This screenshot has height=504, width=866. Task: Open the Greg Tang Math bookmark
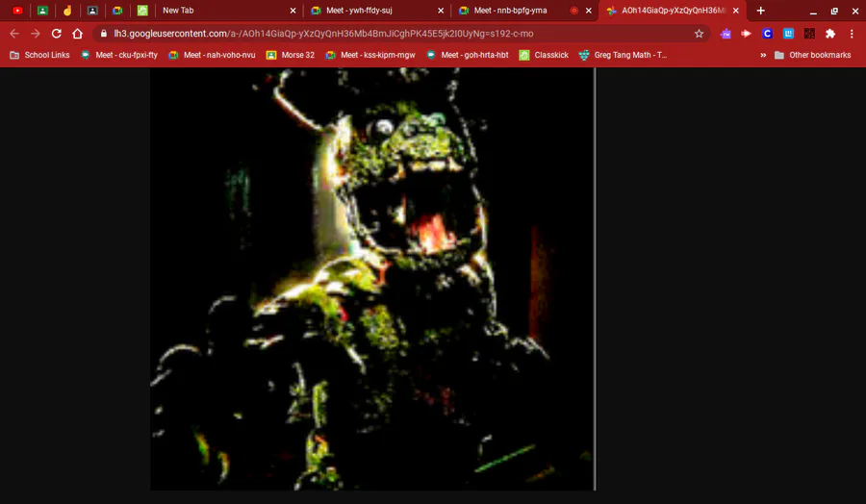623,55
